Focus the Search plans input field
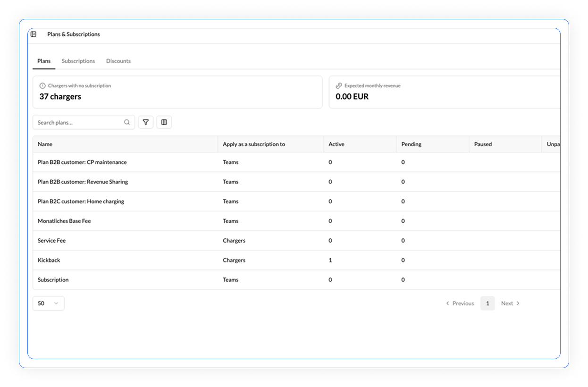The height and width of the screenshot is (387, 588). click(84, 122)
